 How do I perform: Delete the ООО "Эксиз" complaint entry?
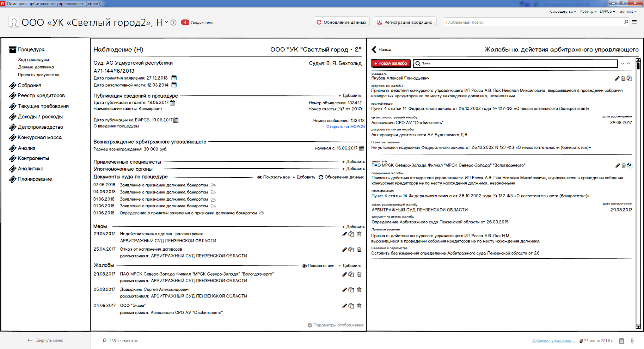359,306
